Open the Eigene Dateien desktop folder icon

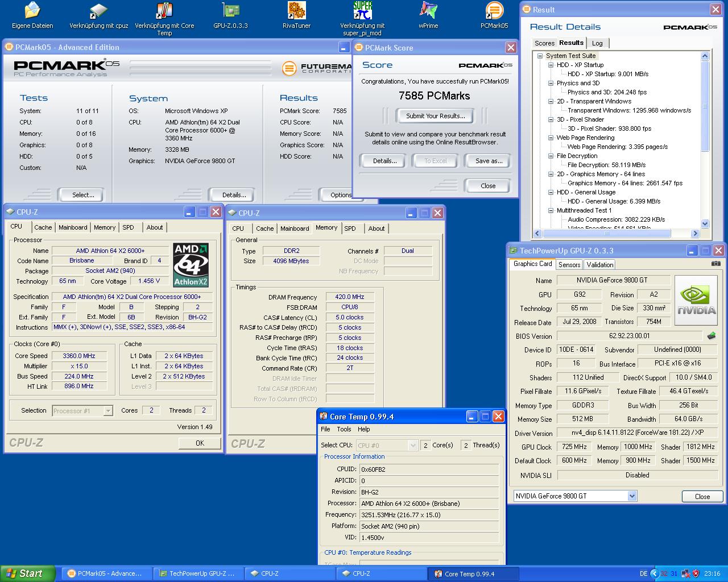(x=32, y=11)
